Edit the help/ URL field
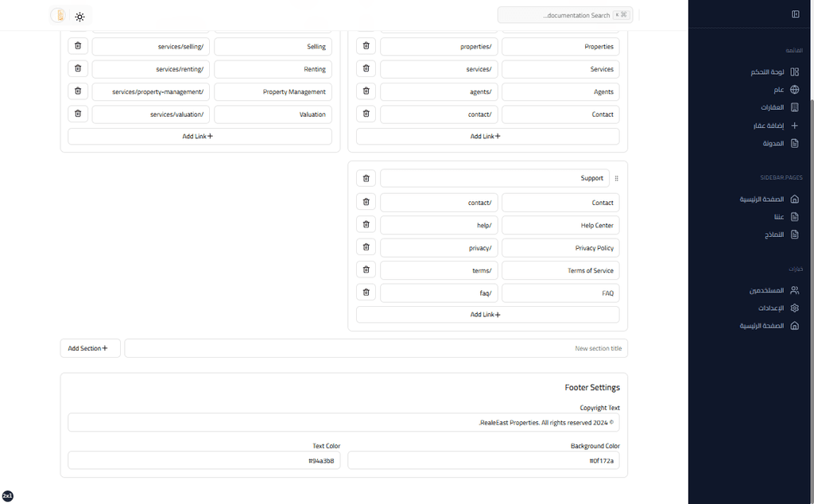The width and height of the screenshot is (814, 504). 439,225
